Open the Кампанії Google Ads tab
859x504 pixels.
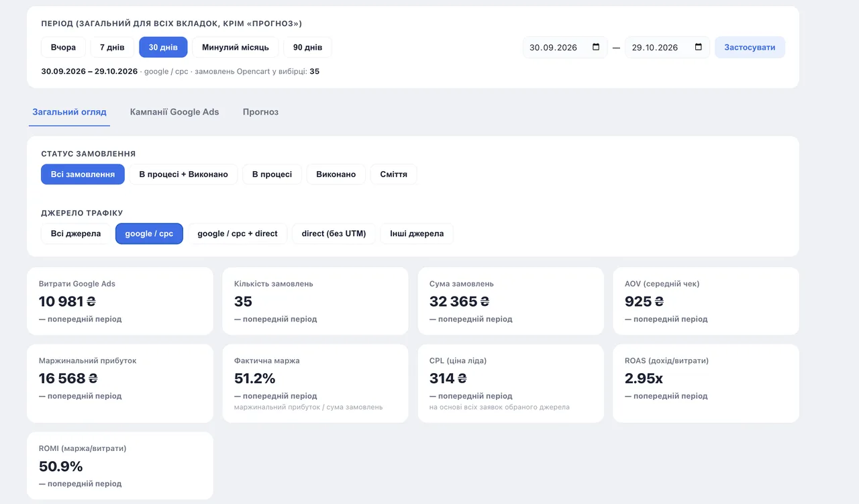174,112
